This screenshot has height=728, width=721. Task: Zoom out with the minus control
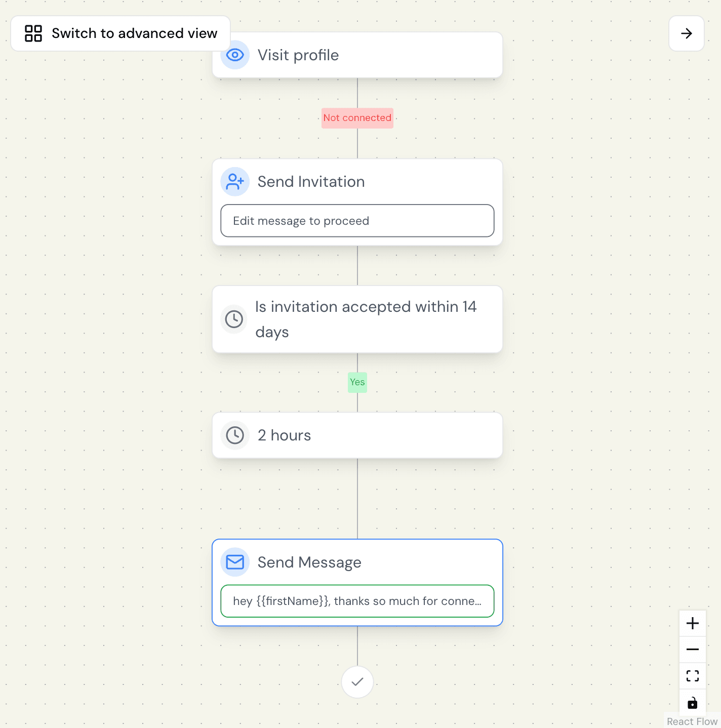(692, 650)
